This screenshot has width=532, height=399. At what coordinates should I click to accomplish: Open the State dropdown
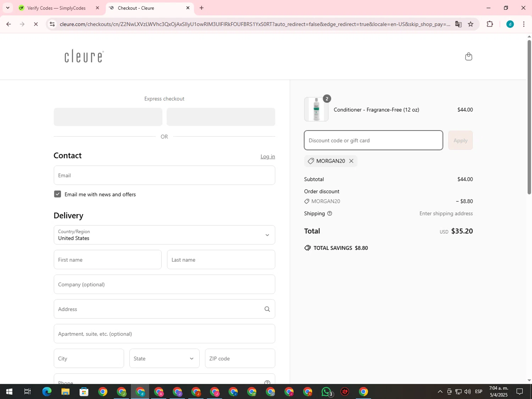(x=164, y=358)
